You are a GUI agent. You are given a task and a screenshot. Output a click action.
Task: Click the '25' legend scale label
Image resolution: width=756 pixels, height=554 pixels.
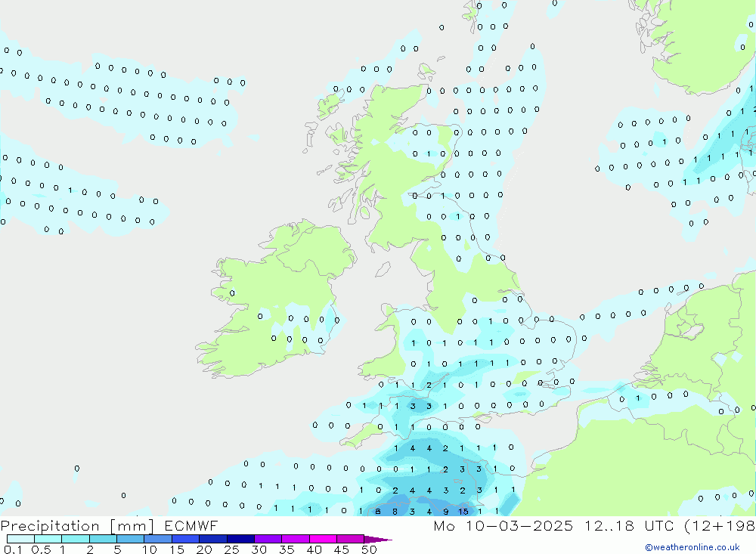[x=231, y=549]
